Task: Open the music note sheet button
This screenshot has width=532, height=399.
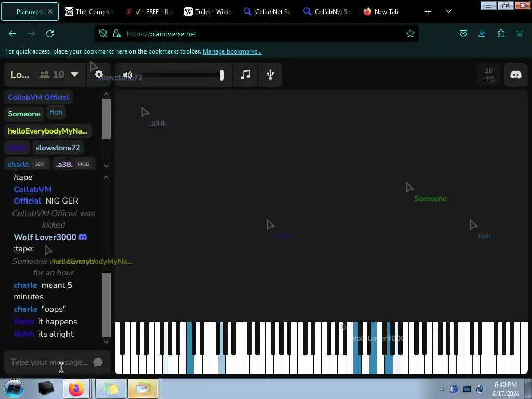Action: tap(245, 74)
